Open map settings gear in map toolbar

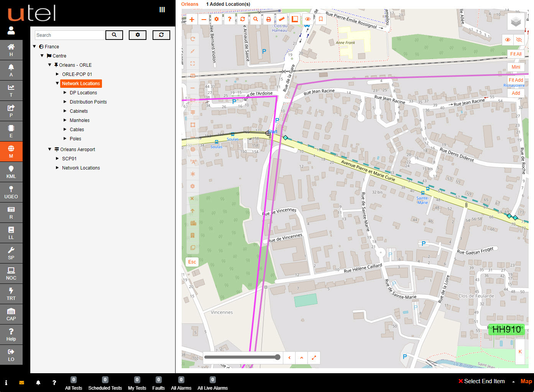(x=217, y=19)
